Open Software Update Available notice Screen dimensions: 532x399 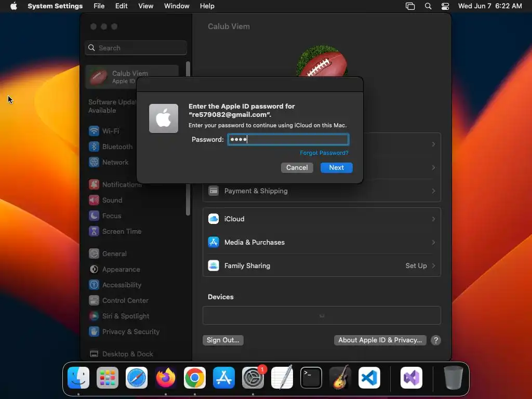(x=112, y=106)
